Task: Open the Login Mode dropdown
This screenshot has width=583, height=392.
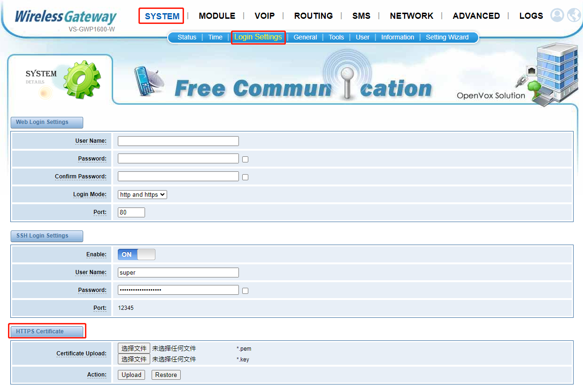Action: tap(142, 194)
